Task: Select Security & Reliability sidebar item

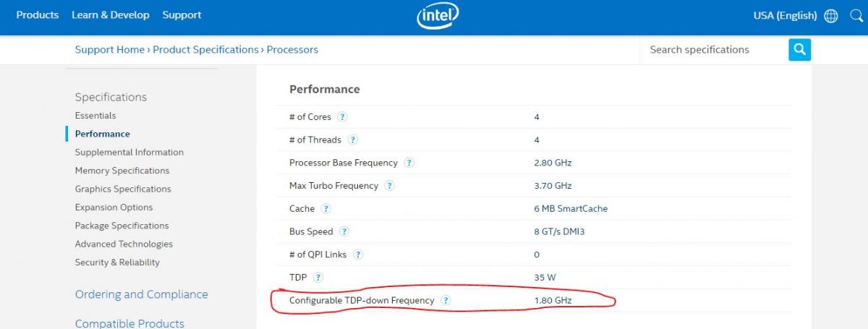Action: (117, 262)
